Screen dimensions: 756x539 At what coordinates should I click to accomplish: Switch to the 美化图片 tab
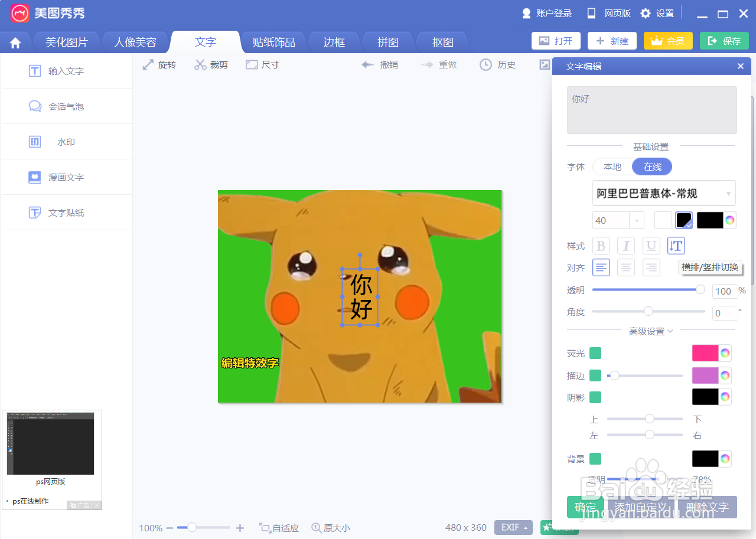[67, 42]
